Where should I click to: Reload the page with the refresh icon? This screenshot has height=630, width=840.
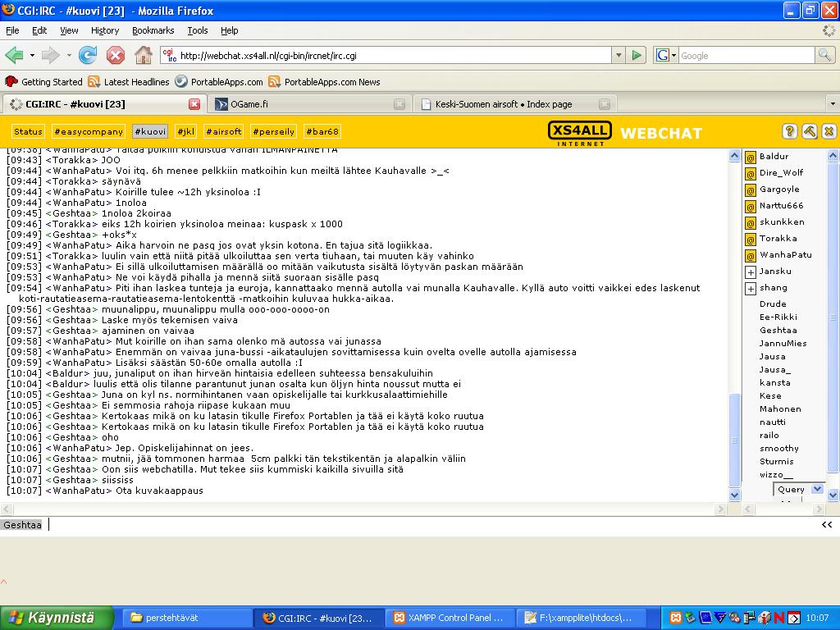[x=88, y=55]
